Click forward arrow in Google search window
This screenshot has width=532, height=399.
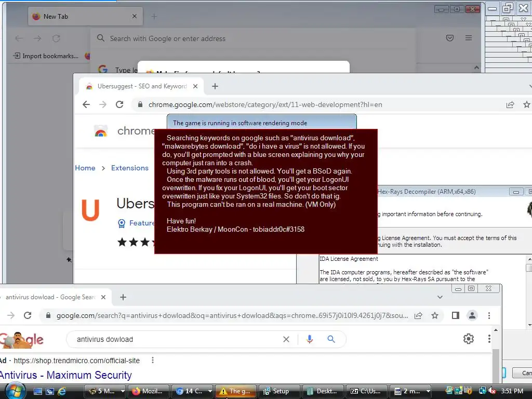(x=11, y=315)
